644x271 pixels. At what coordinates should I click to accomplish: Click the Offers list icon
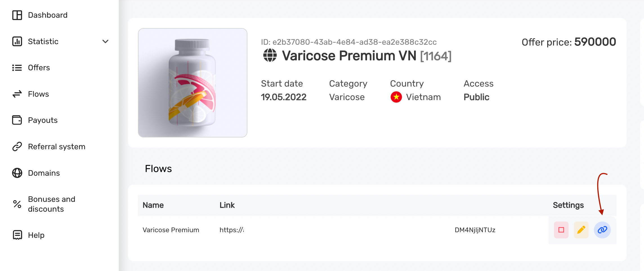pos(17,68)
